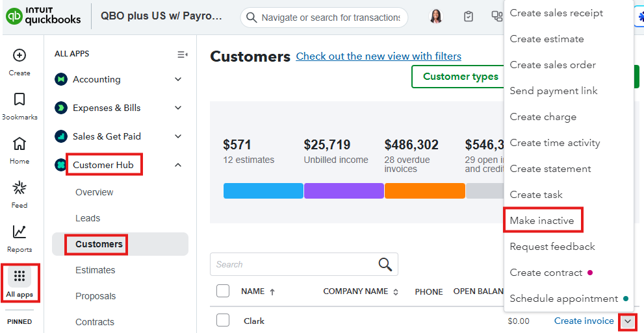
Task: Click the Create plus icon in sidebar
Action: tap(19, 55)
